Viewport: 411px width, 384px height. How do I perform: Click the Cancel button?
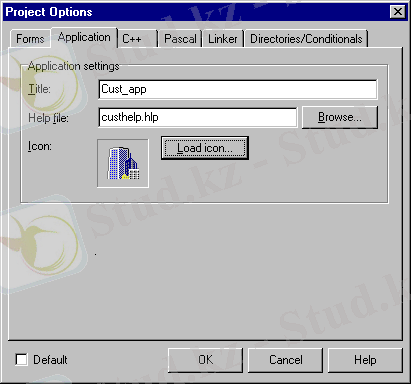[x=286, y=360]
